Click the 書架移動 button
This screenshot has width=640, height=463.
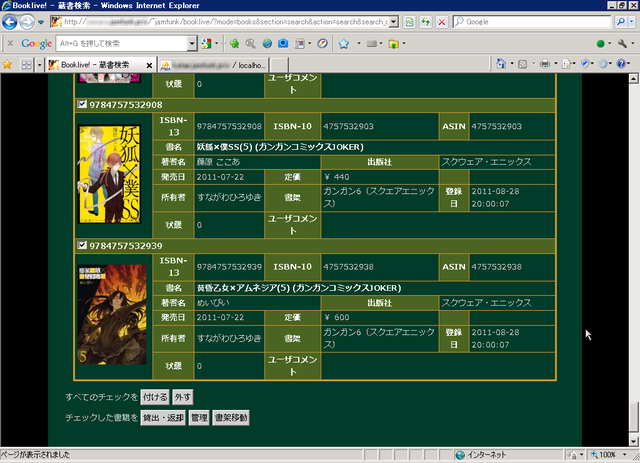pos(231,418)
